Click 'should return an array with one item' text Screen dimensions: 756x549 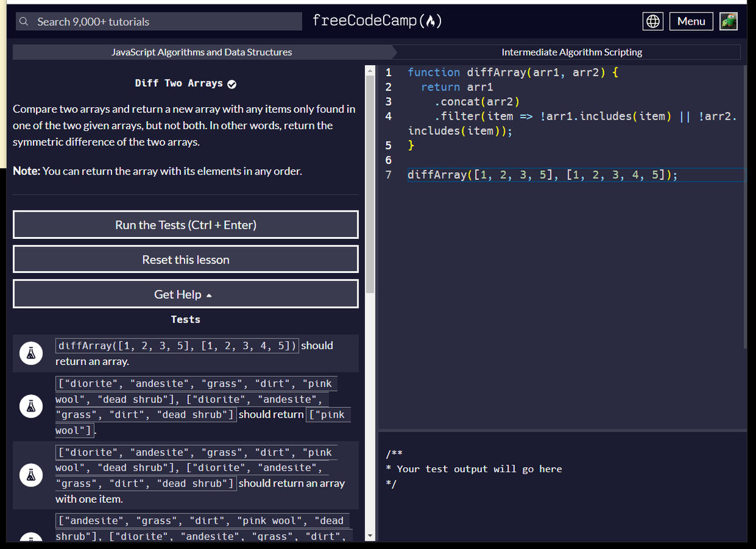pyautogui.click(x=200, y=491)
